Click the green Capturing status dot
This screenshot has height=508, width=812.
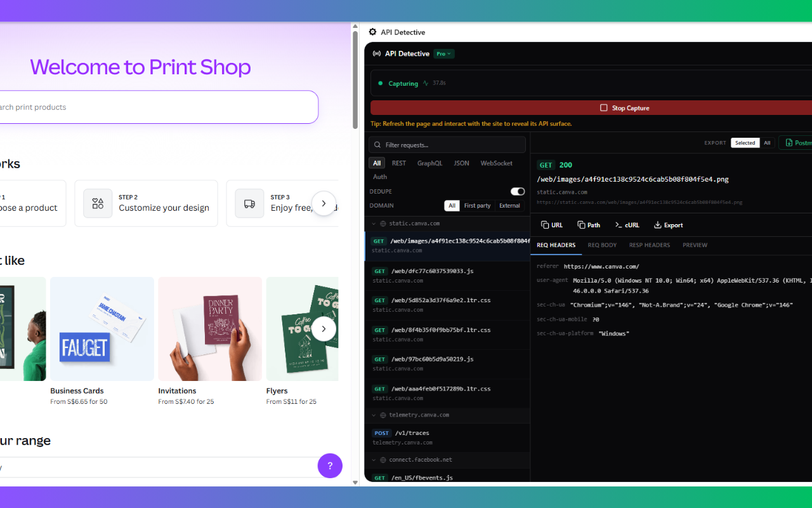[381, 83]
